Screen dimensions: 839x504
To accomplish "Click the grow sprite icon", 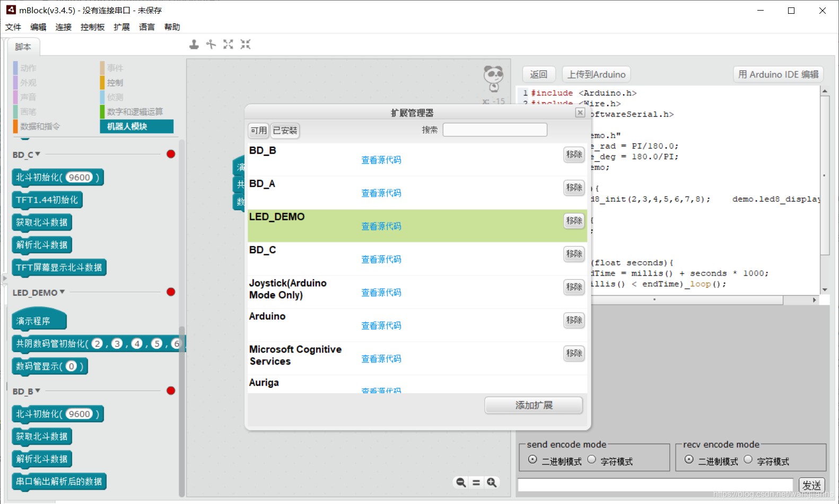I will coord(228,45).
